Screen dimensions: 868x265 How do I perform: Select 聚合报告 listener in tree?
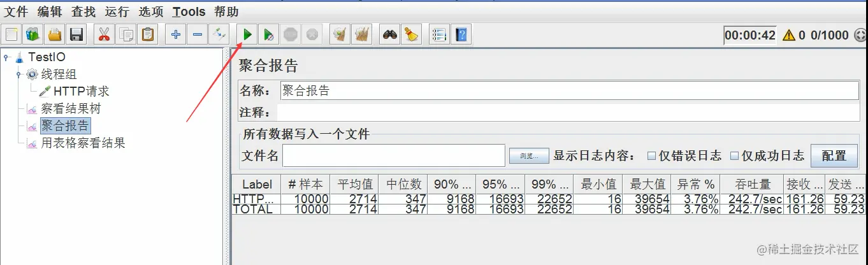click(65, 125)
